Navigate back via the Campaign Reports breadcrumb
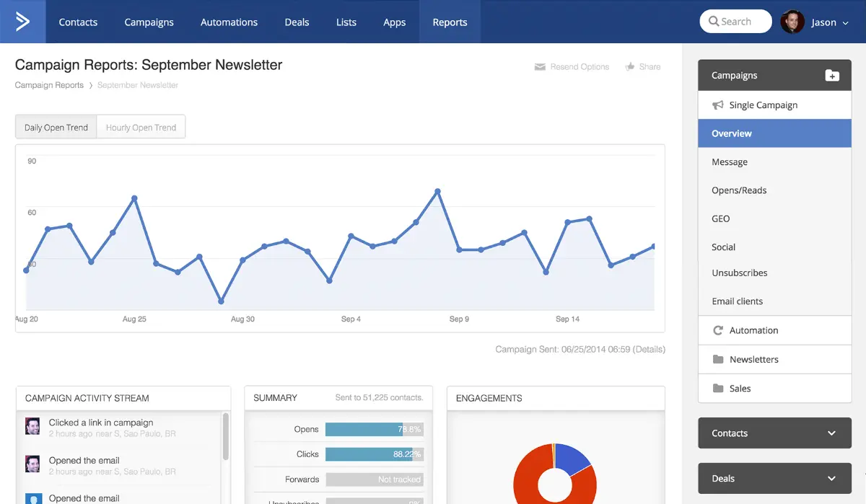866x504 pixels. tap(48, 84)
